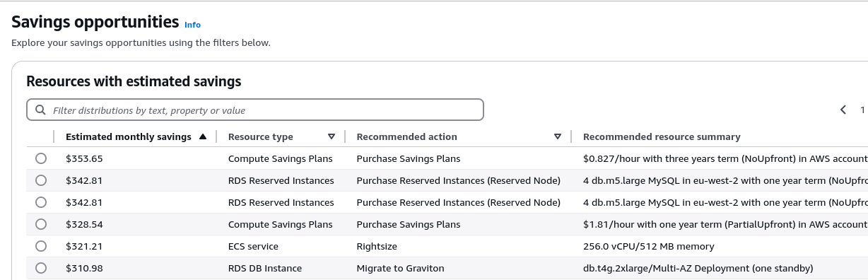
Task: Click the Rightsize recommended action cell
Action: pos(377,246)
